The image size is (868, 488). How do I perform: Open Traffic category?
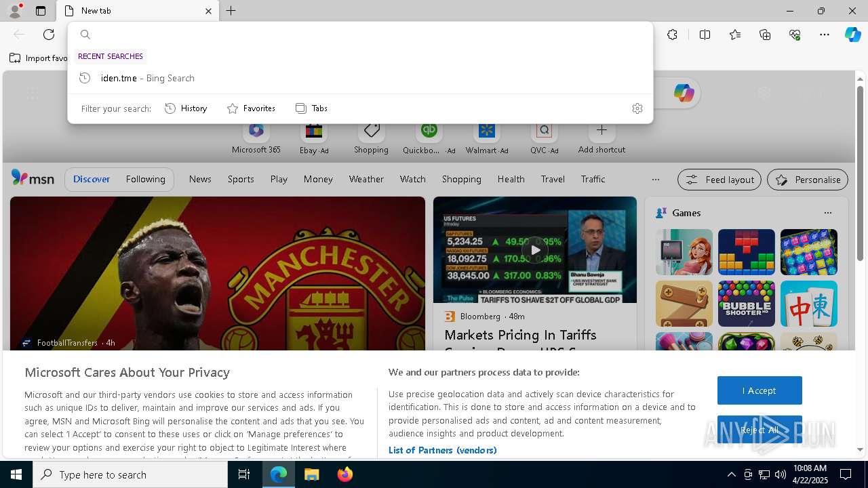(593, 179)
